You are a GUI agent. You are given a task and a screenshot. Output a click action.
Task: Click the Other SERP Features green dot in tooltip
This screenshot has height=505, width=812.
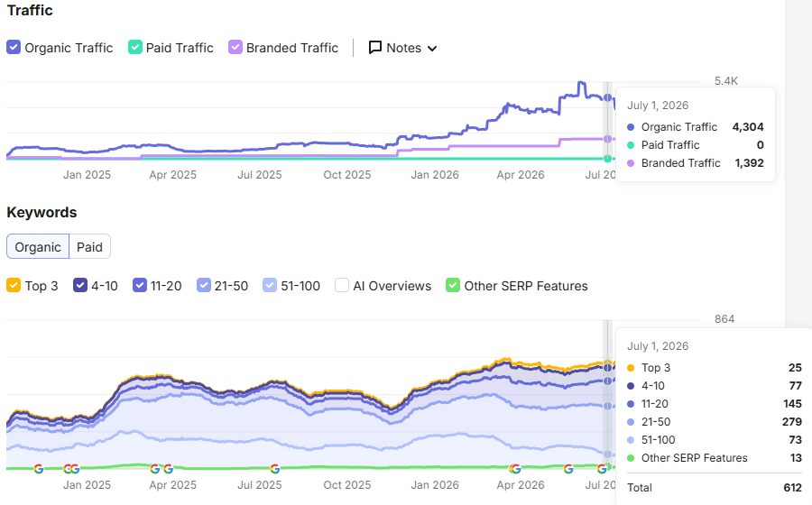(x=631, y=458)
